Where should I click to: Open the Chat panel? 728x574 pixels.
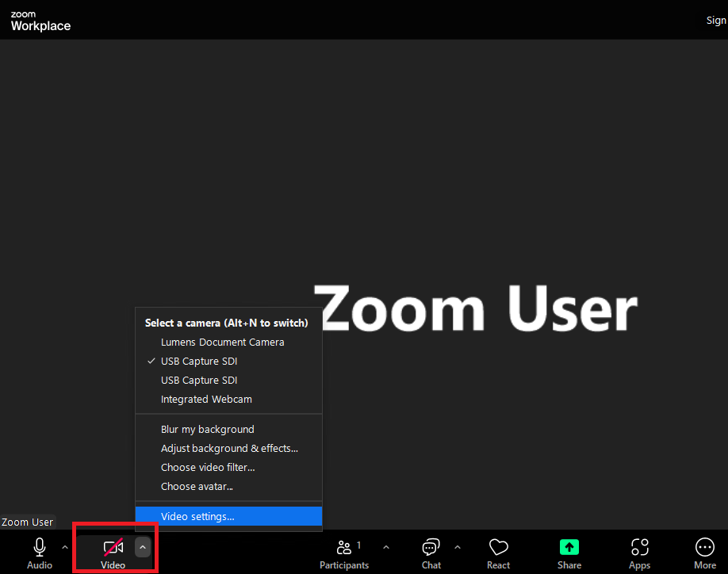(x=431, y=547)
